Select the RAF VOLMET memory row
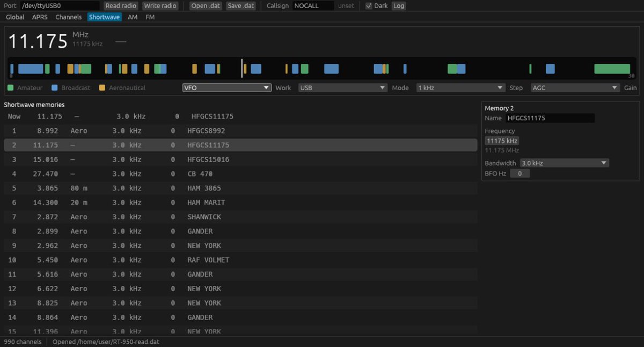The height and width of the screenshot is (347, 644). point(240,260)
